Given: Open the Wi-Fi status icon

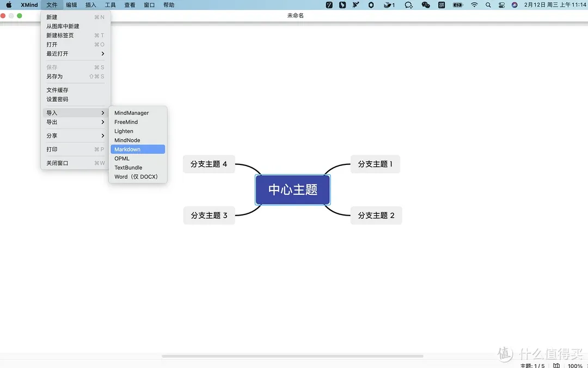Looking at the screenshot, I should [474, 5].
